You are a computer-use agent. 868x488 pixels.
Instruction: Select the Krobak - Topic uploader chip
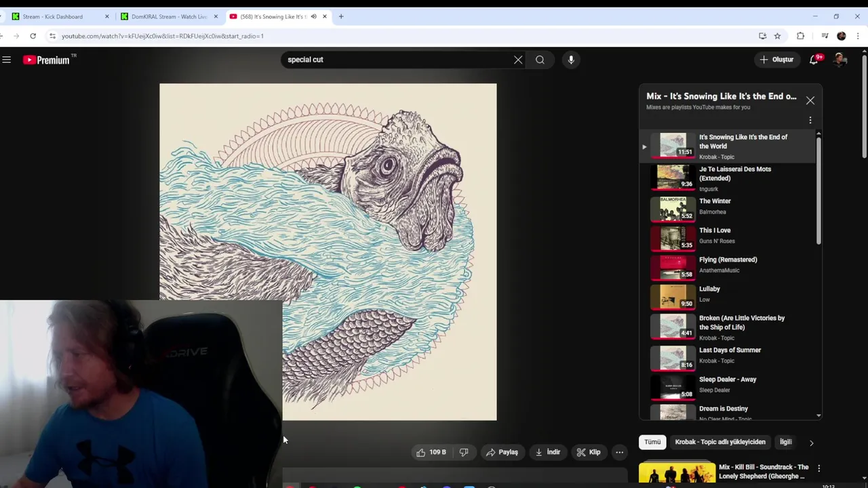click(720, 442)
